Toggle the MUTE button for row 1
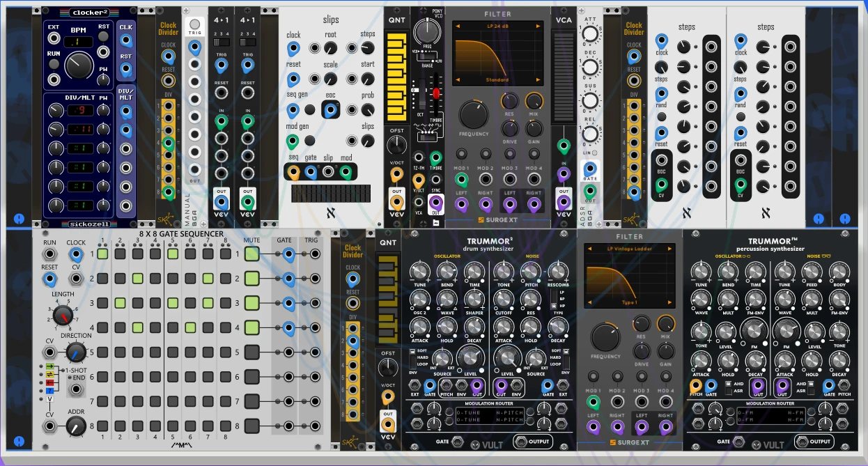 click(252, 254)
